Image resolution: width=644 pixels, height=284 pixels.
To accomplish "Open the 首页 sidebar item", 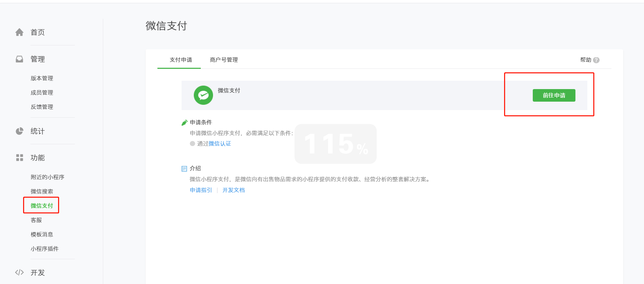I will pos(38,32).
